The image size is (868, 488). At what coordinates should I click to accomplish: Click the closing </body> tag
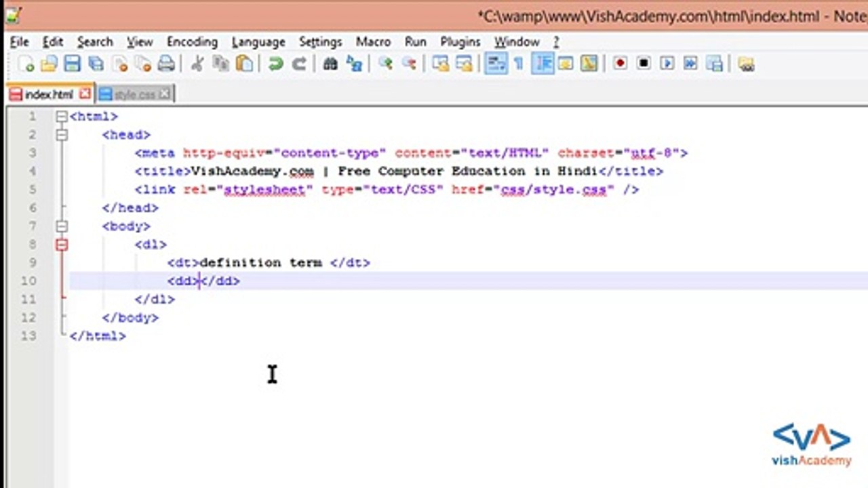click(x=130, y=318)
